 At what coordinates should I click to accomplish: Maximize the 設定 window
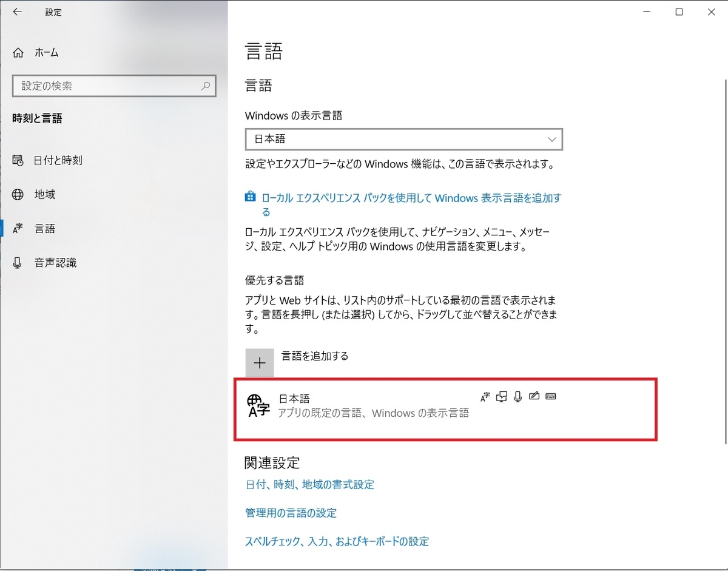click(679, 12)
